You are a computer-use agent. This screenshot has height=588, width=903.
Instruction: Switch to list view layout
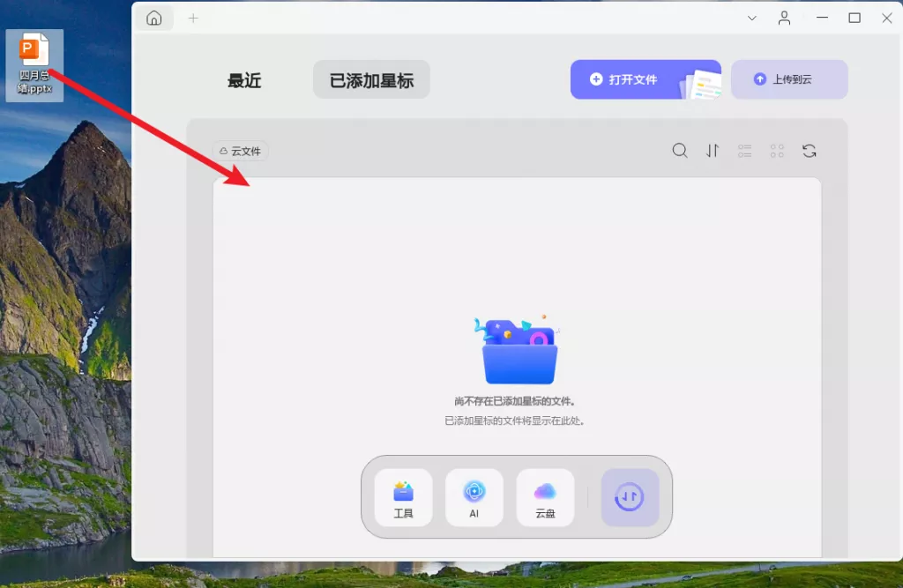(744, 151)
